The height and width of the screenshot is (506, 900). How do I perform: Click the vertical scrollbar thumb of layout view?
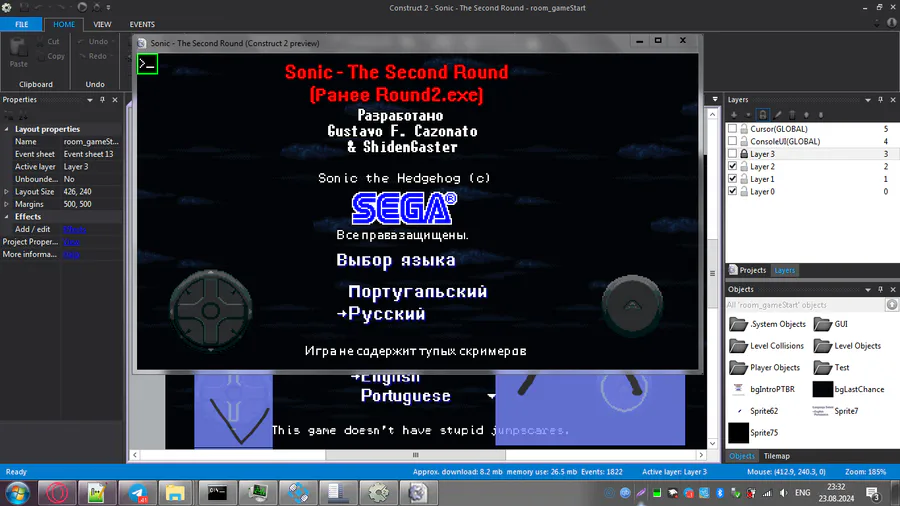pos(712,273)
